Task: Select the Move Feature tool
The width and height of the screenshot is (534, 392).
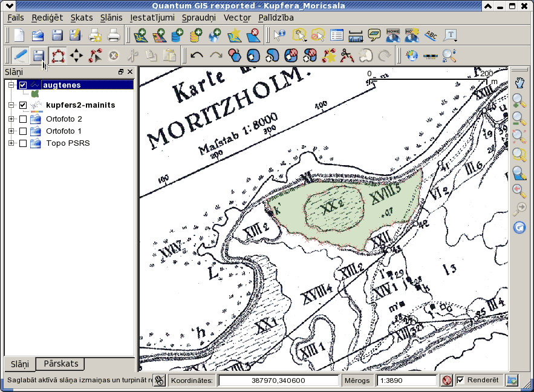Action: 76,56
